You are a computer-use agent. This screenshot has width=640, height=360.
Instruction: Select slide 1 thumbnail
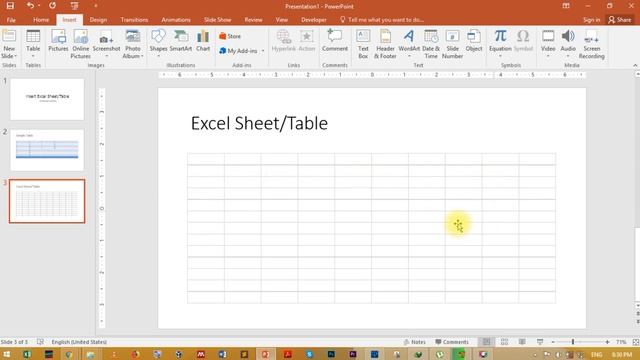tap(47, 100)
